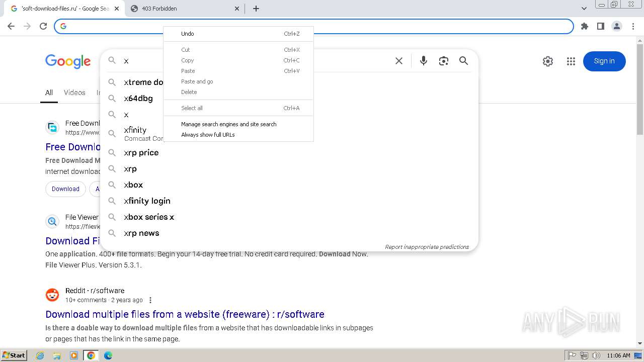The image size is (644, 362).
Task: Open the Windows Start menu
Action: pos(14,355)
